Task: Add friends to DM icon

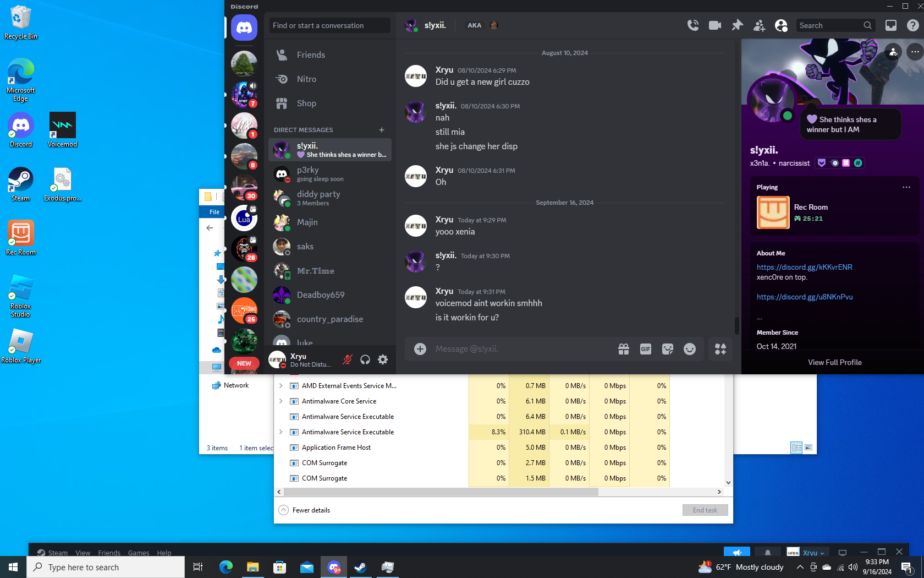Action: [759, 25]
